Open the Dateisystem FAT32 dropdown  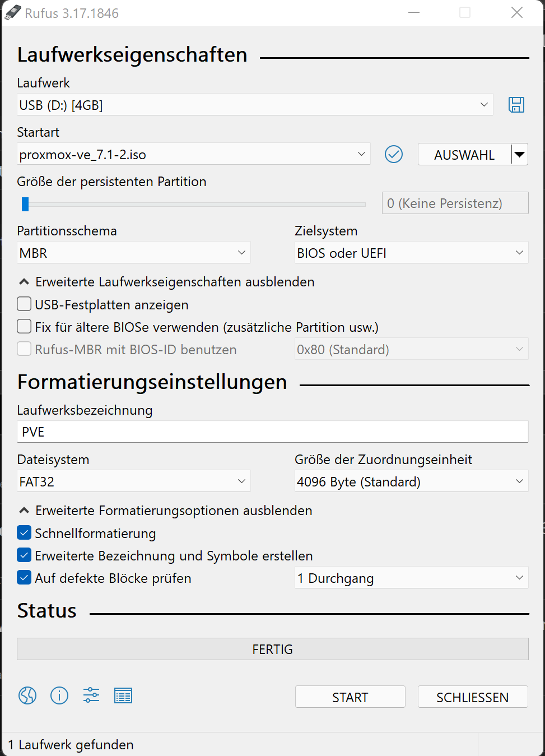click(x=133, y=481)
